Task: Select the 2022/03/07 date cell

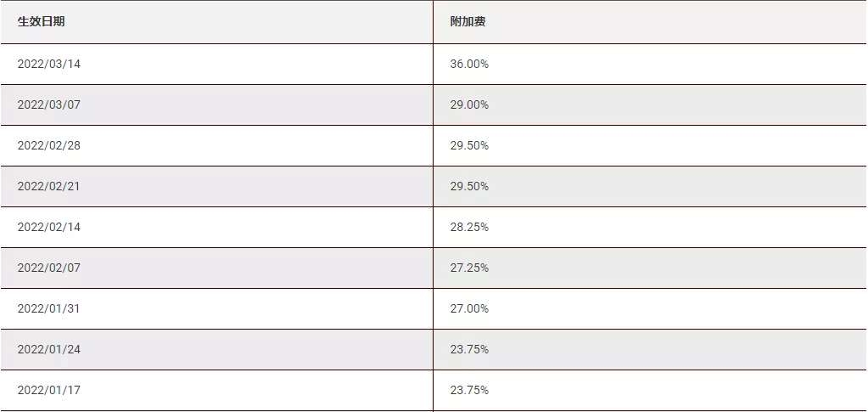Action: click(x=49, y=104)
